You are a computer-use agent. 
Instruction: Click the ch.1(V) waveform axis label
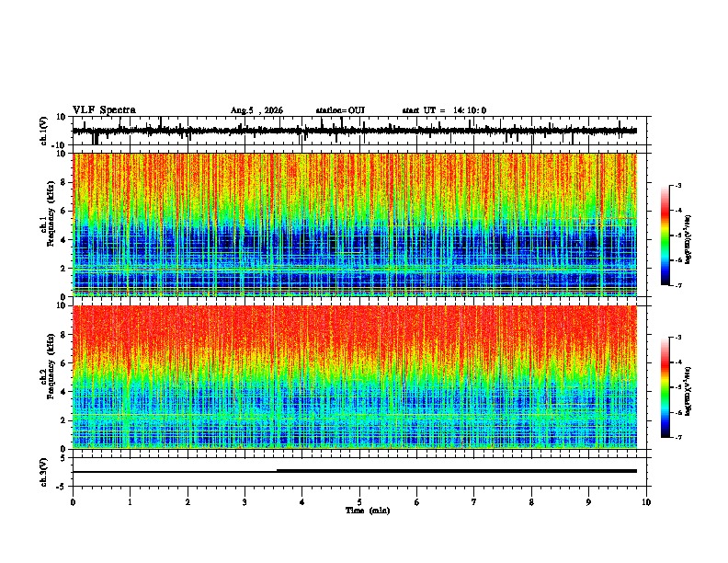click(x=44, y=131)
